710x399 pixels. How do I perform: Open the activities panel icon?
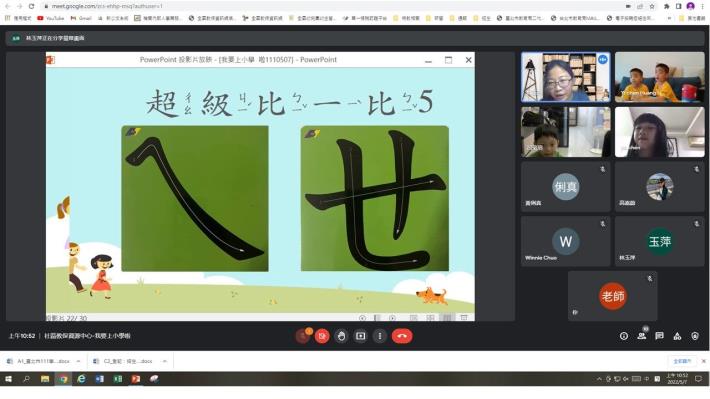click(677, 336)
